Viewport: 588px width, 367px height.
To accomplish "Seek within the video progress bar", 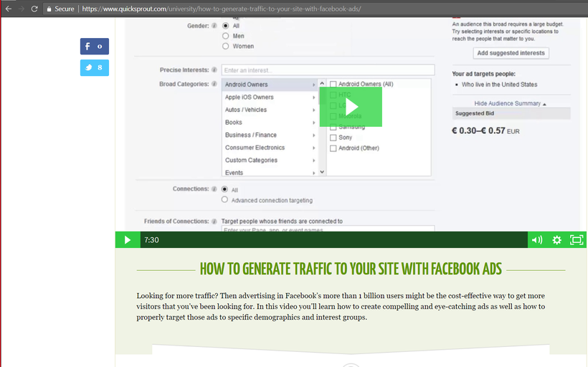I will pyautogui.click(x=333, y=240).
